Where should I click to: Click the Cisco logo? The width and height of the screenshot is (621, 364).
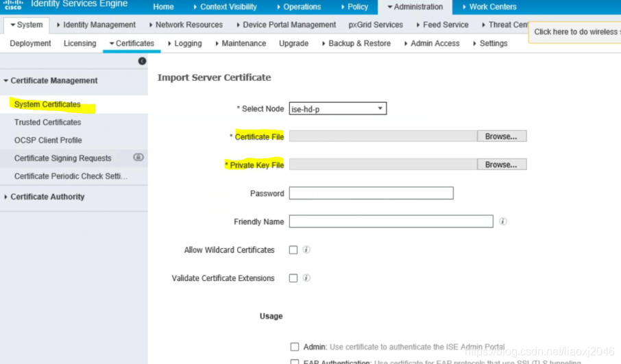(x=13, y=5)
